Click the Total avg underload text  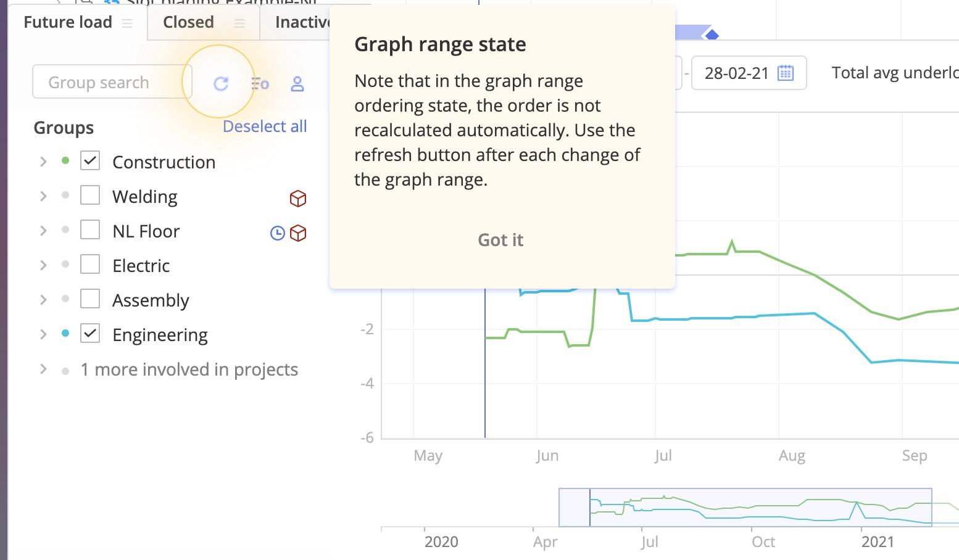[x=895, y=73]
